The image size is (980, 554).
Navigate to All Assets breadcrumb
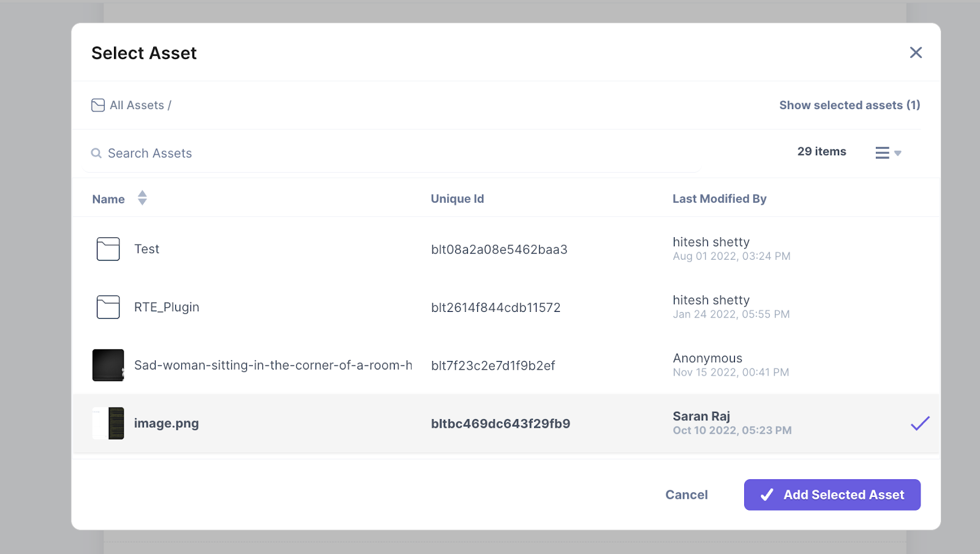coord(137,105)
